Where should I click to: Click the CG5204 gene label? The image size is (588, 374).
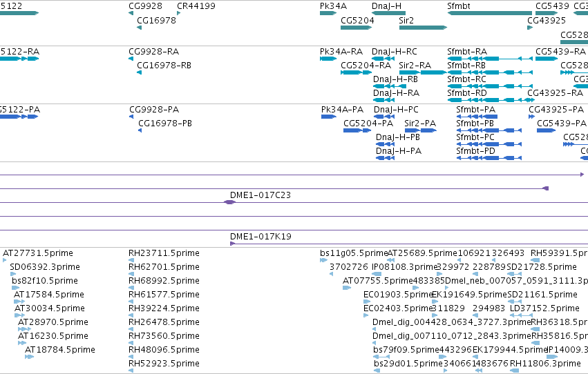[x=357, y=20]
